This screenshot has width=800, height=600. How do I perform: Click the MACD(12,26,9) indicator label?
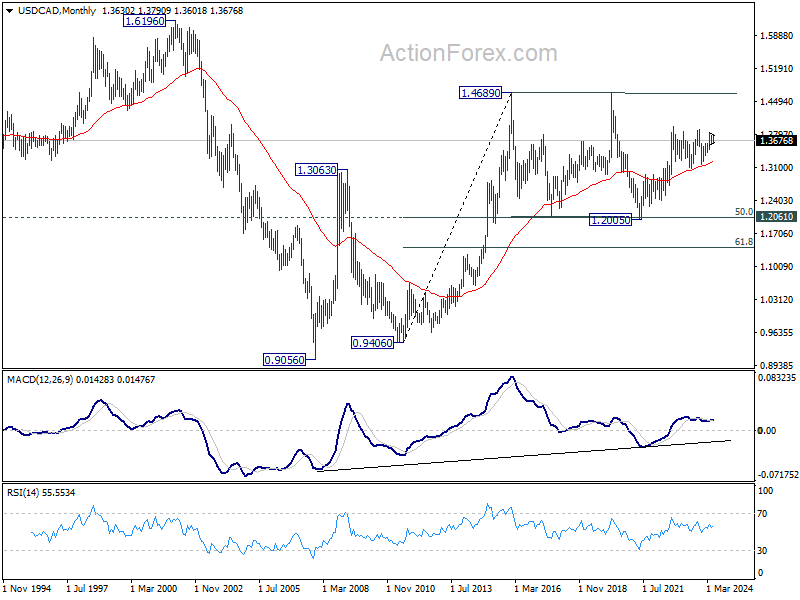point(40,380)
